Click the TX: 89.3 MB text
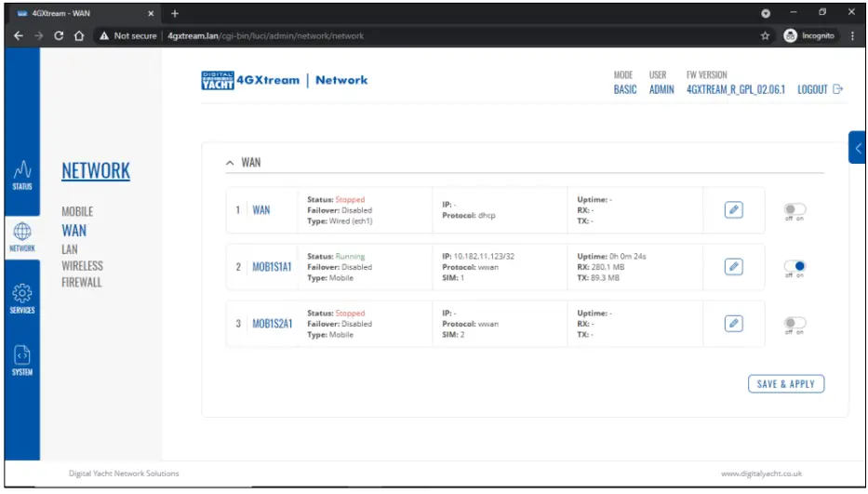Image resolution: width=868 pixels, height=494 pixels. 598,277
